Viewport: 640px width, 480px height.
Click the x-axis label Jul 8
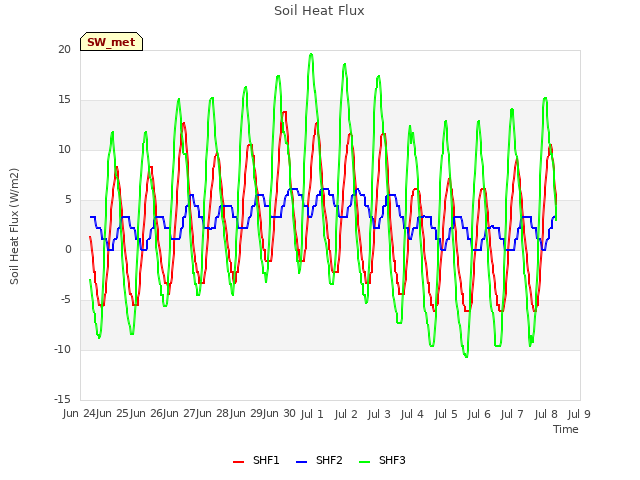[546, 414]
